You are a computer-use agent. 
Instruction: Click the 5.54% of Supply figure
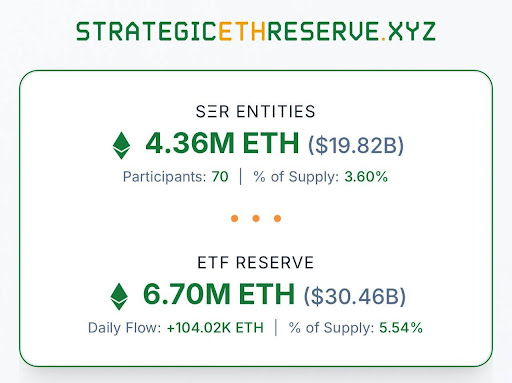click(401, 328)
